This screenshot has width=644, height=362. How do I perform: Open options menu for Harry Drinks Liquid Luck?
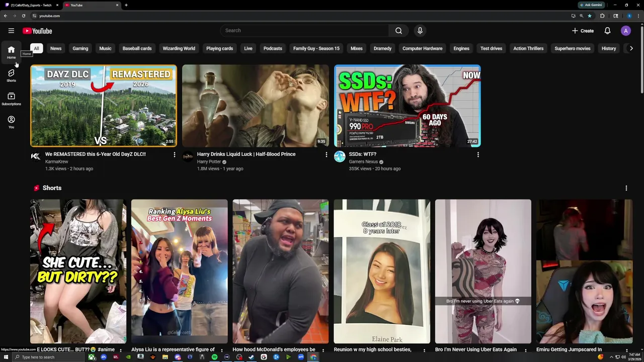[x=326, y=155]
